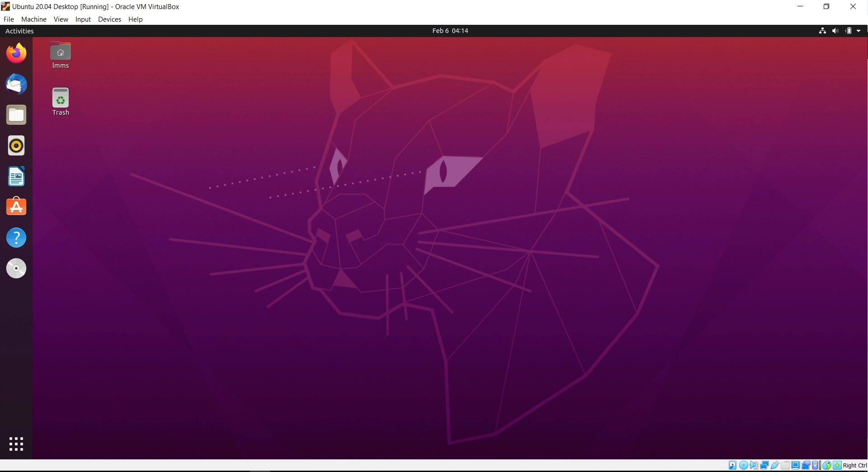Open the system status menu dropdown arrow

point(858,31)
